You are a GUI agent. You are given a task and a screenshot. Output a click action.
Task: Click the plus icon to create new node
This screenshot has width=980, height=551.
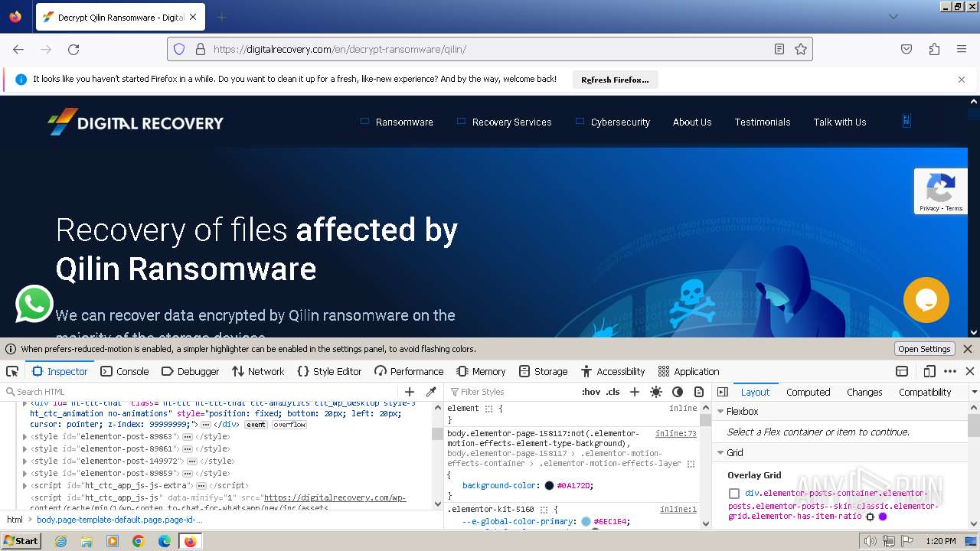[410, 392]
